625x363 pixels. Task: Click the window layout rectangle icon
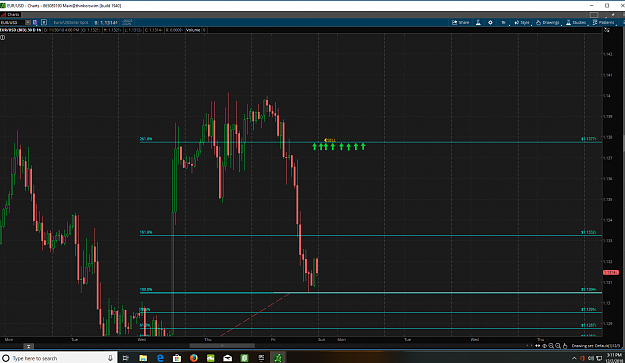(x=594, y=15)
